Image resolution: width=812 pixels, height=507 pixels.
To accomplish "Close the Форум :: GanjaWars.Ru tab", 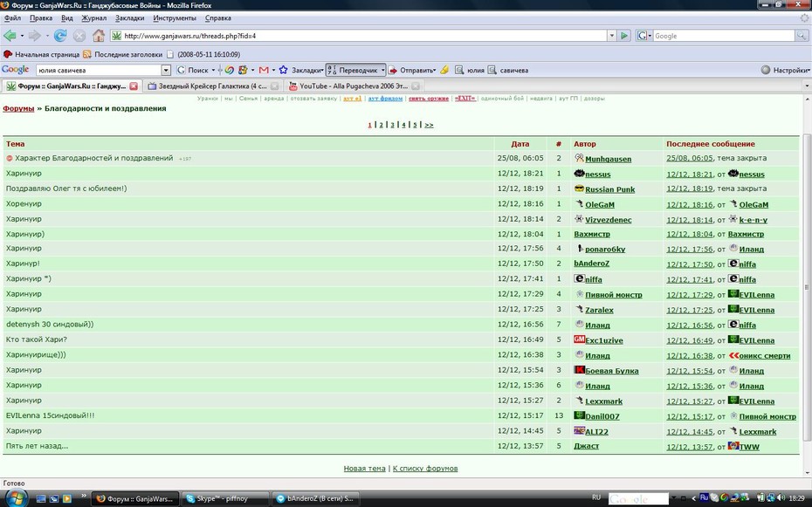I will 134,86.
